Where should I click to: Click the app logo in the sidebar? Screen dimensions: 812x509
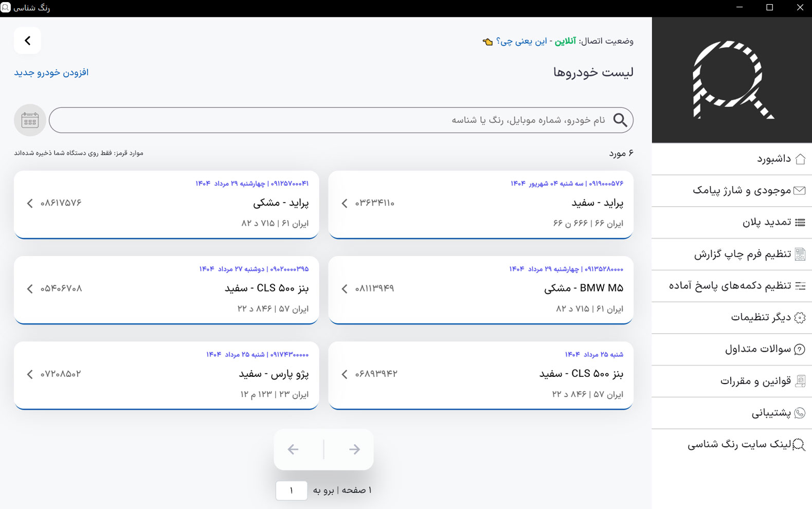pos(732,80)
